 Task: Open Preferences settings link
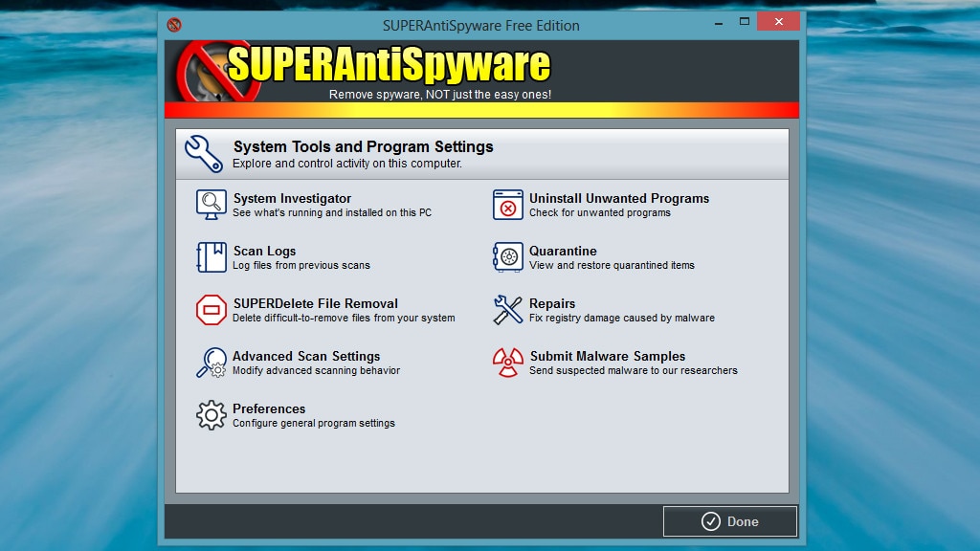pos(269,408)
